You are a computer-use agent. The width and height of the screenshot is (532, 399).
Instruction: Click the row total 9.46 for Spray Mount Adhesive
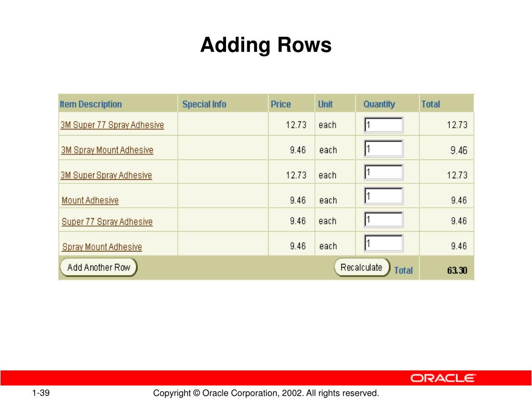pyautogui.click(x=459, y=246)
